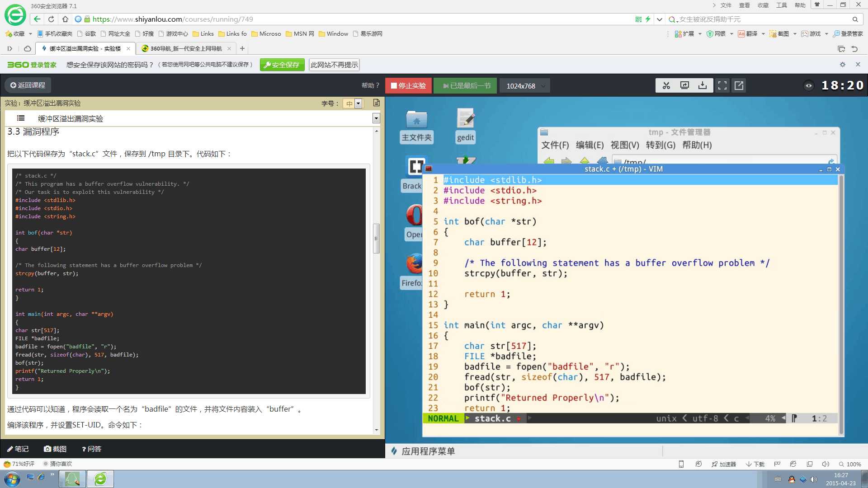Expand the 截图 screenshot dropdown in bookmarks bar

click(795, 34)
